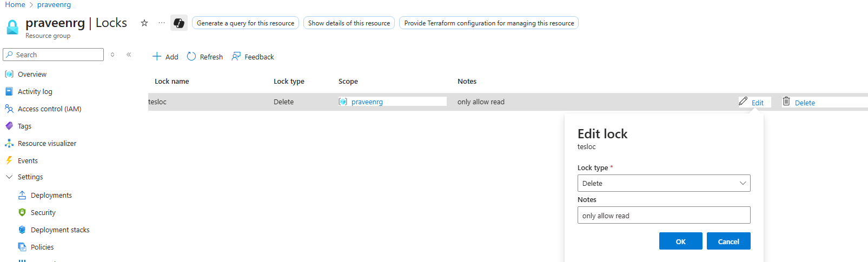Viewport: 868px width, 262px height.
Task: Click Feedback text in toolbar
Action: tap(259, 57)
